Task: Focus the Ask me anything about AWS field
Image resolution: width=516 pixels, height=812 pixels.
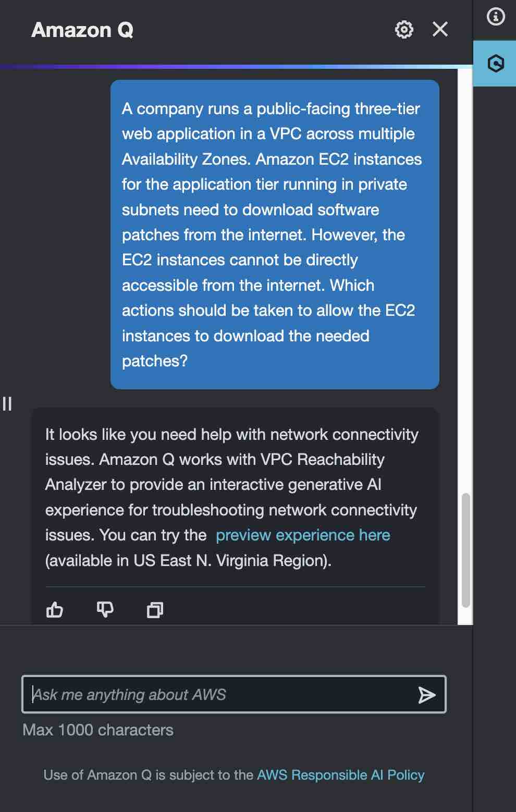Action: pos(234,694)
